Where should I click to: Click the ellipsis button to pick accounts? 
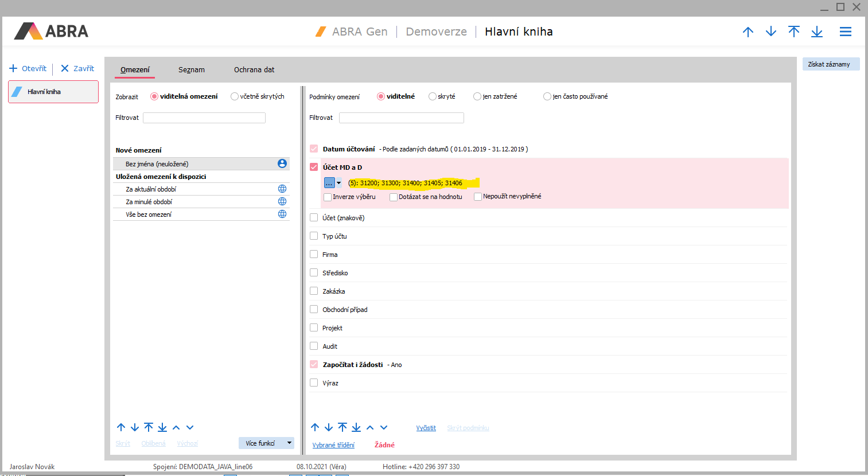tap(329, 183)
